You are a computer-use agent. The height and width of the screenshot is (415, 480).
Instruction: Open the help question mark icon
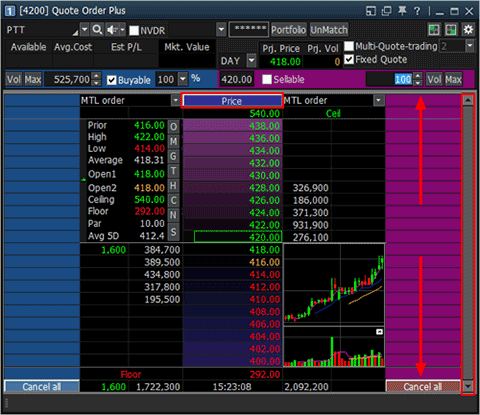pyautogui.click(x=417, y=11)
